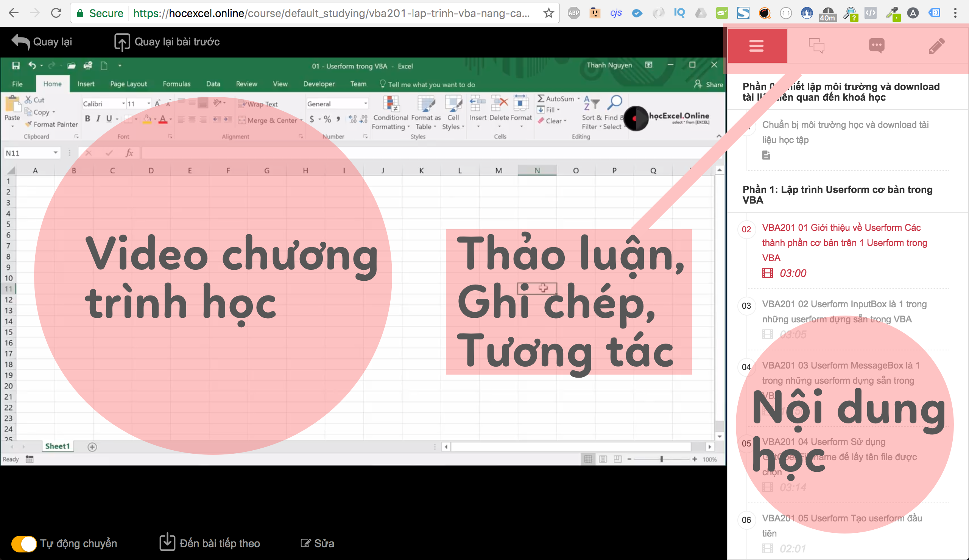
Task: Open the comment speech bubble icon
Action: point(876,46)
